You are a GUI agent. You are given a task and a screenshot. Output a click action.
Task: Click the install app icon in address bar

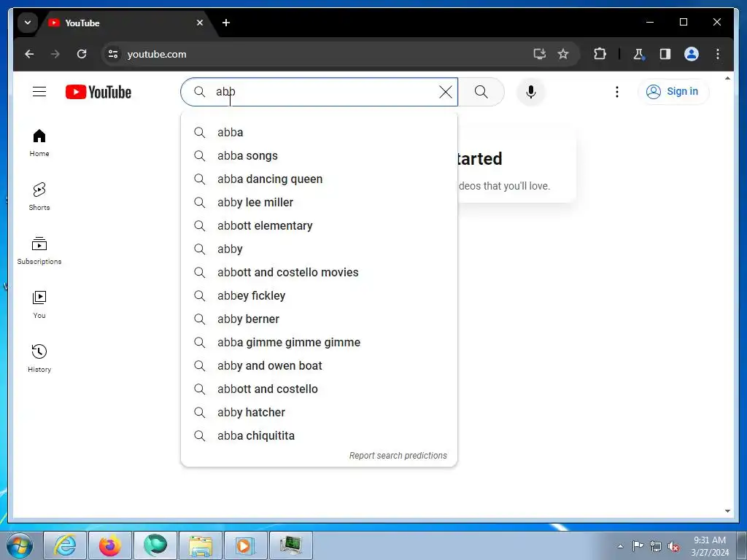click(539, 54)
